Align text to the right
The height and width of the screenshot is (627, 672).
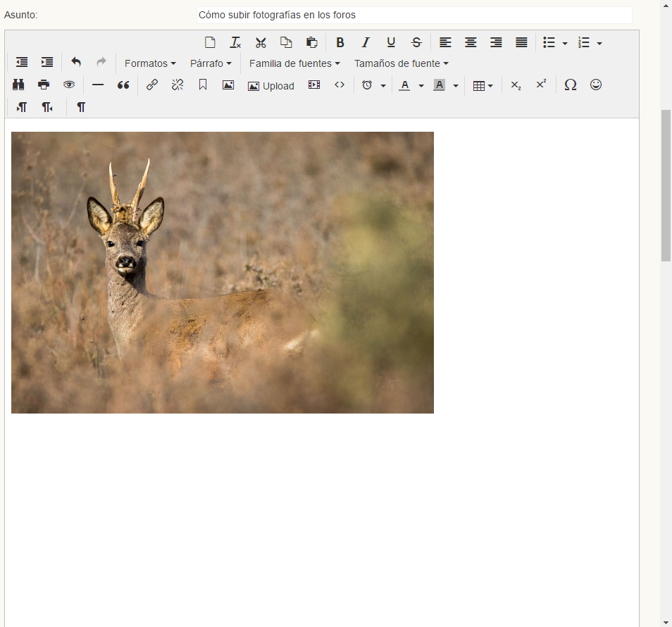(x=496, y=42)
